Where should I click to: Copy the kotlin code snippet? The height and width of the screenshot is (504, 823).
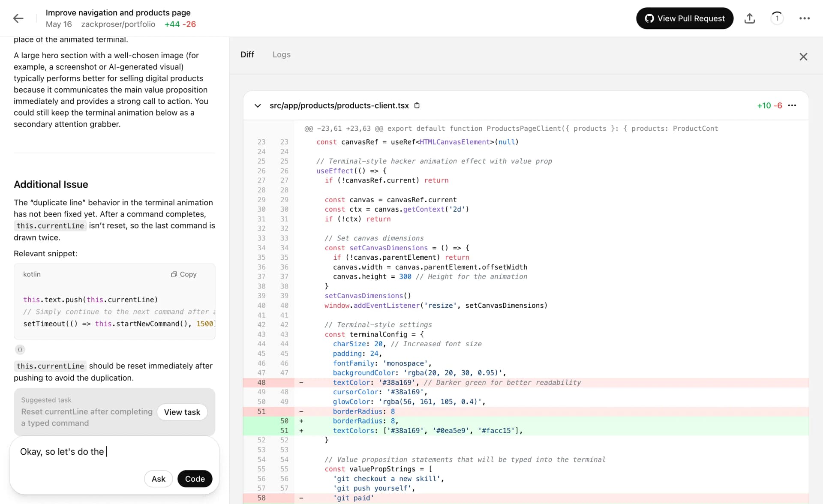pyautogui.click(x=184, y=274)
